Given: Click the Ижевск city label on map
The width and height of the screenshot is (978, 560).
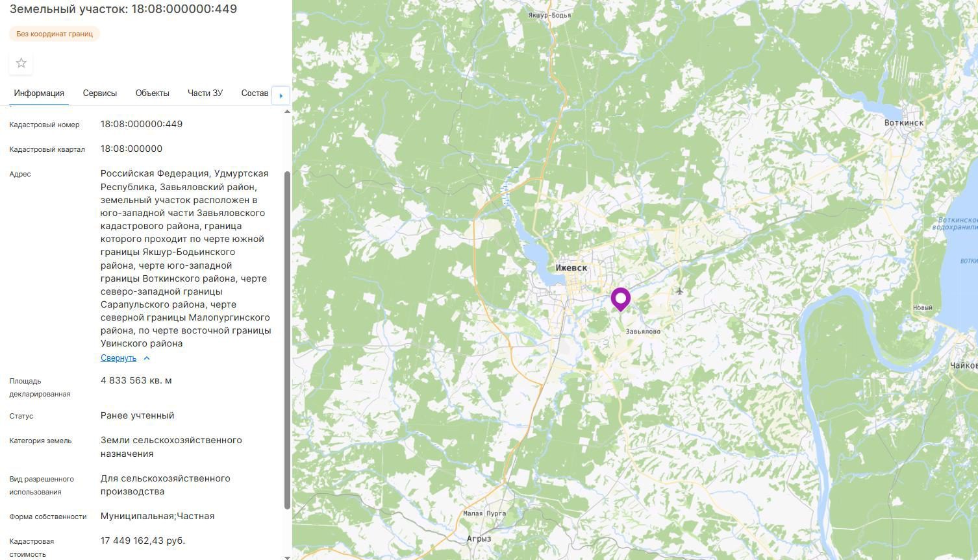Looking at the screenshot, I should pyautogui.click(x=571, y=268).
